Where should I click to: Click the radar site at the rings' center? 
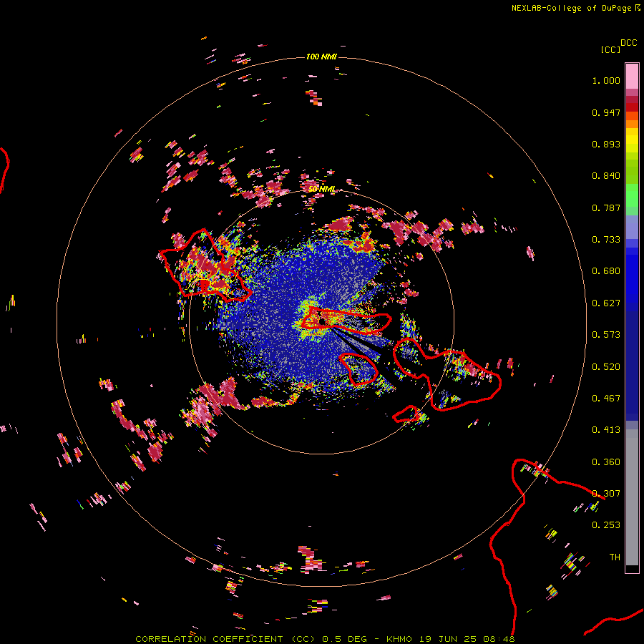pyautogui.click(x=321, y=321)
